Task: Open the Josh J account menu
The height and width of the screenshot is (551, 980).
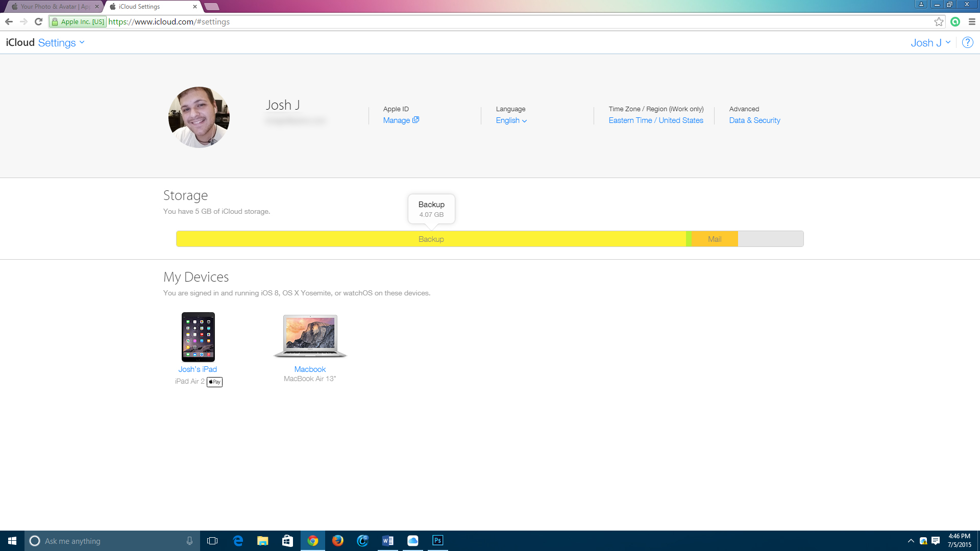Action: pos(930,43)
